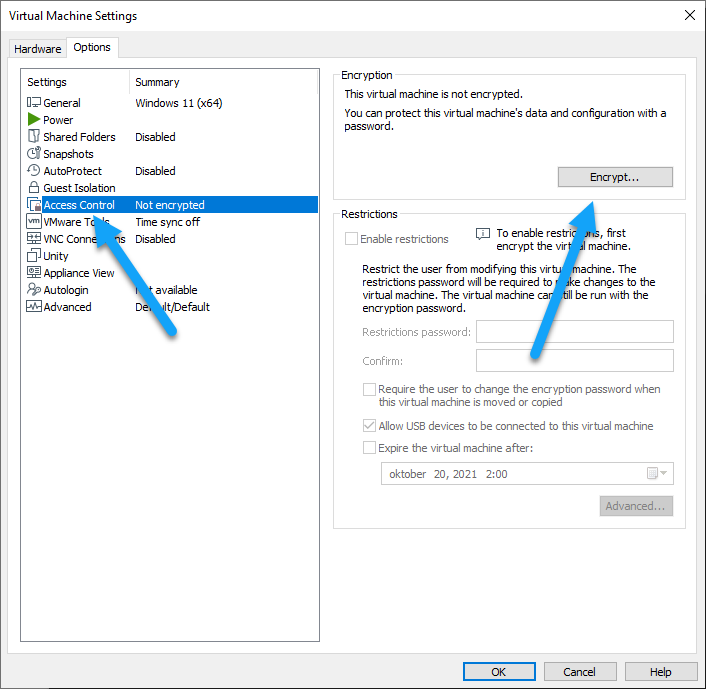706x689 pixels.
Task: Click the Confirm password field
Action: (575, 361)
